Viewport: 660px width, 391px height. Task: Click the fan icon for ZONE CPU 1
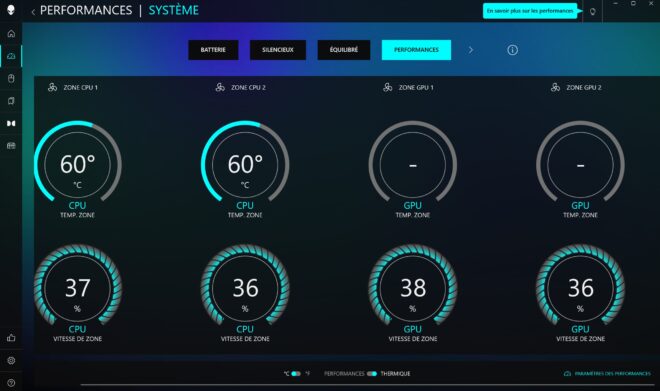[x=53, y=87]
